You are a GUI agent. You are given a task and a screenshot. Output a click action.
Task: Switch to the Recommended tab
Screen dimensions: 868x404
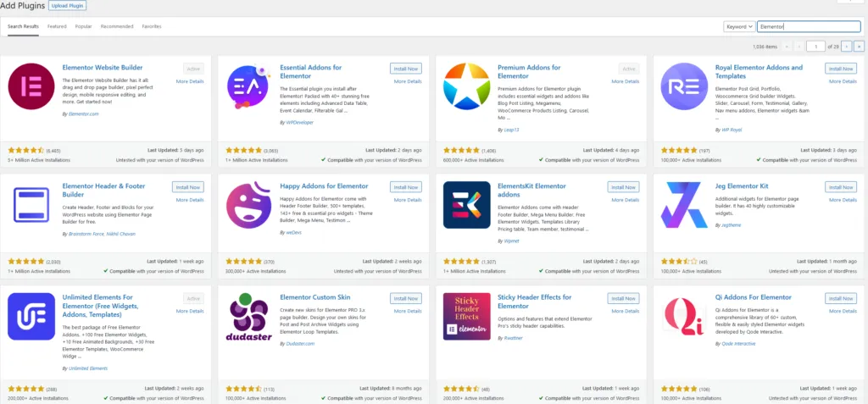coord(117,26)
